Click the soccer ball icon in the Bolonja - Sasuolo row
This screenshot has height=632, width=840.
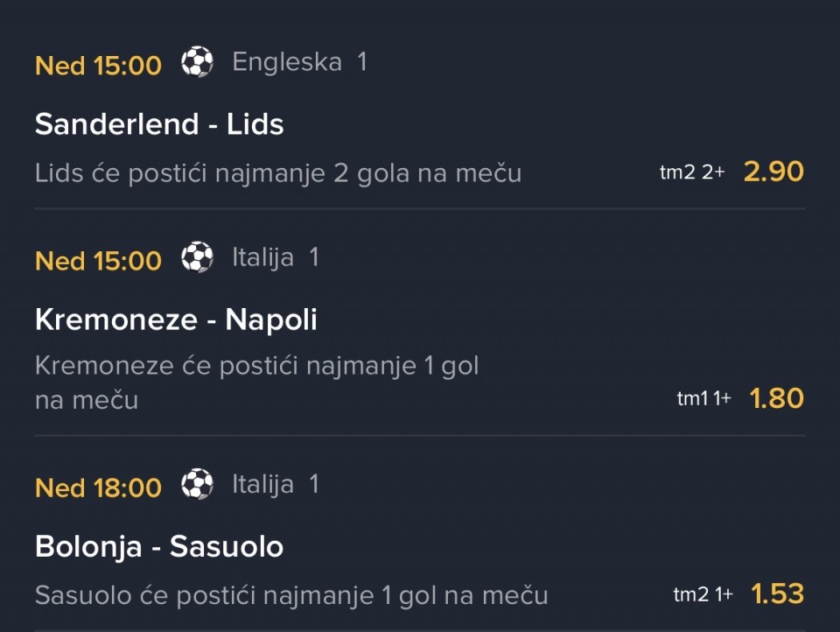coord(197,485)
